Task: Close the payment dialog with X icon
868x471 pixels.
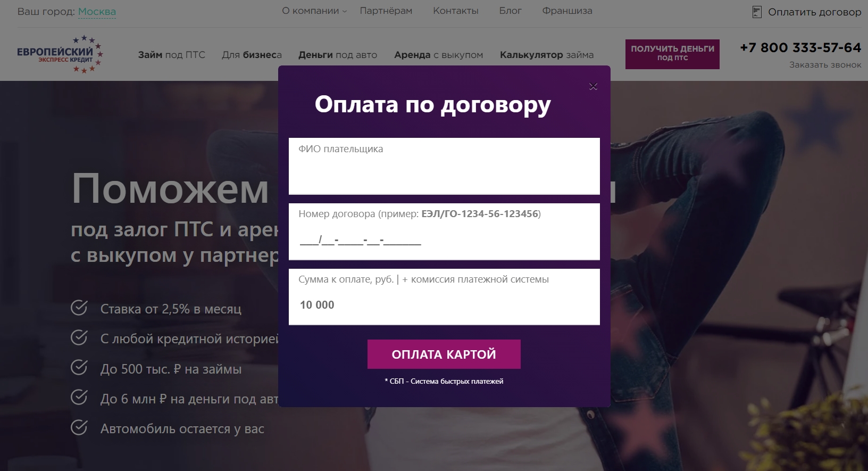Action: pos(593,86)
